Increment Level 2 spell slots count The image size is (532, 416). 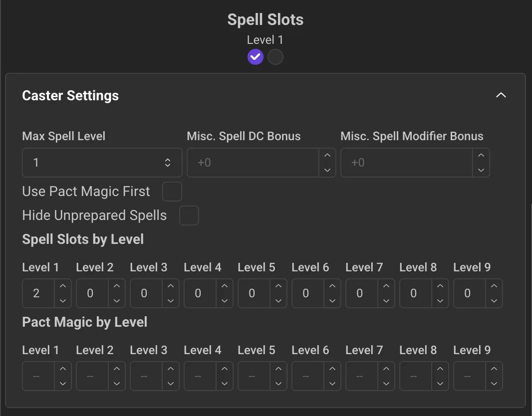click(x=117, y=286)
